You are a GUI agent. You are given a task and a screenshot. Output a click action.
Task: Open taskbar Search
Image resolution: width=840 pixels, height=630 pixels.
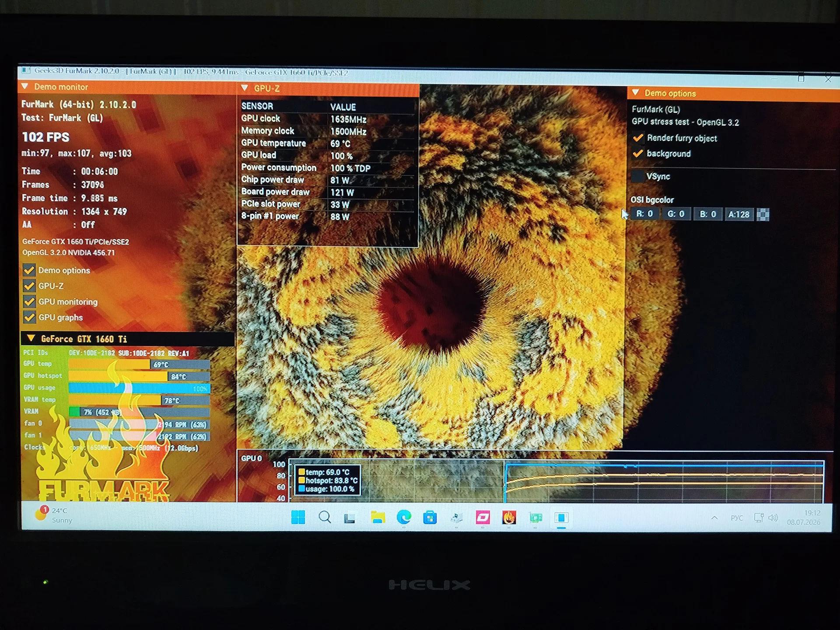(325, 518)
